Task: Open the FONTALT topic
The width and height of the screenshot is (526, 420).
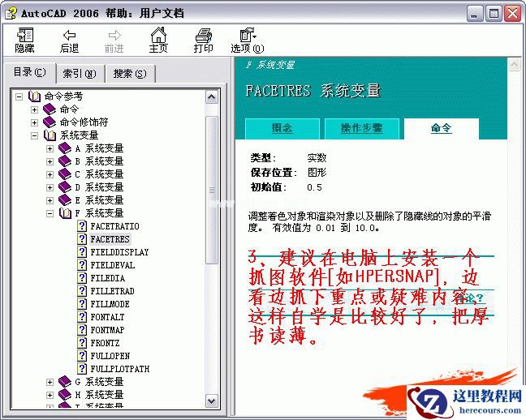Action: coord(107,317)
